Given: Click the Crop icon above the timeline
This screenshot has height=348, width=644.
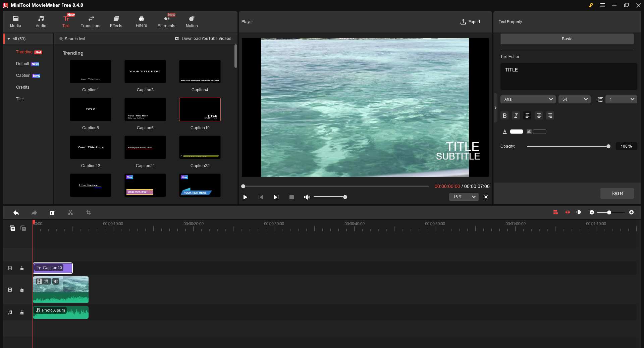Looking at the screenshot, I should [89, 212].
